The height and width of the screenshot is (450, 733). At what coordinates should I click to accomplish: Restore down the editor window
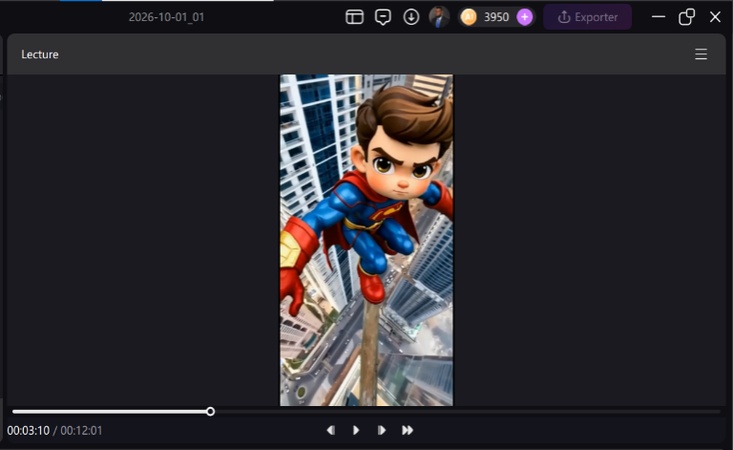click(686, 17)
